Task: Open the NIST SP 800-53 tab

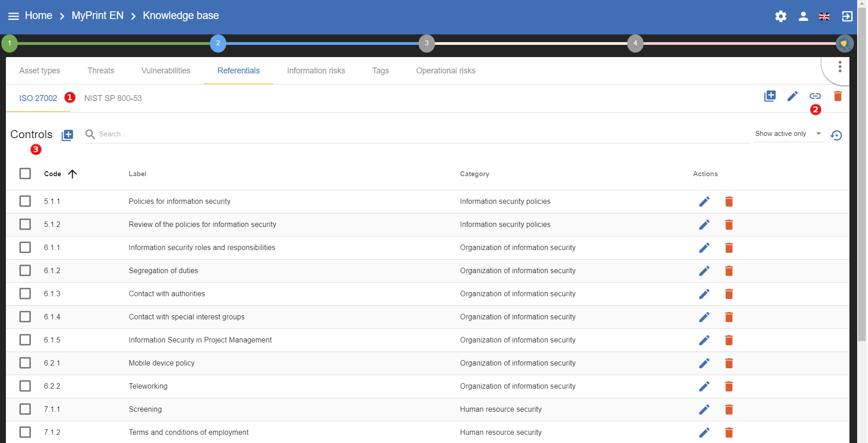Action: coord(113,98)
